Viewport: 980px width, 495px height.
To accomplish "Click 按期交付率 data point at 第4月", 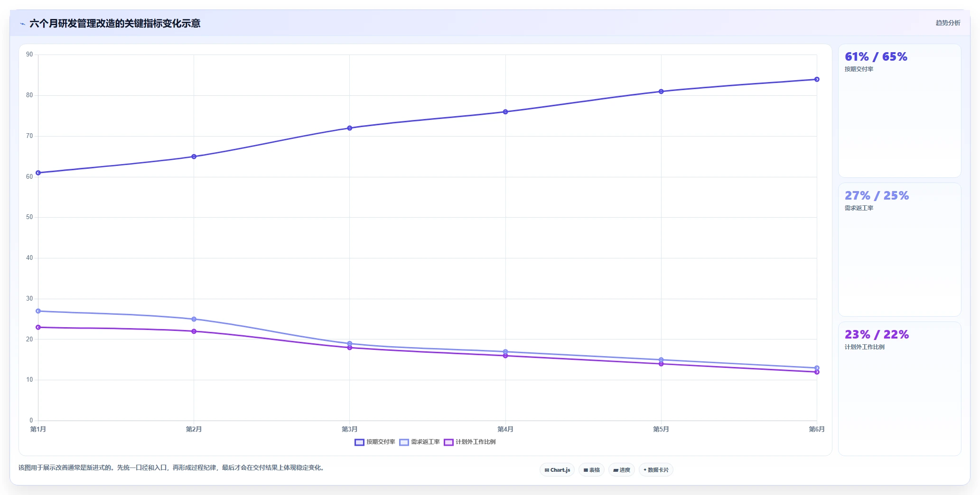I will [505, 112].
